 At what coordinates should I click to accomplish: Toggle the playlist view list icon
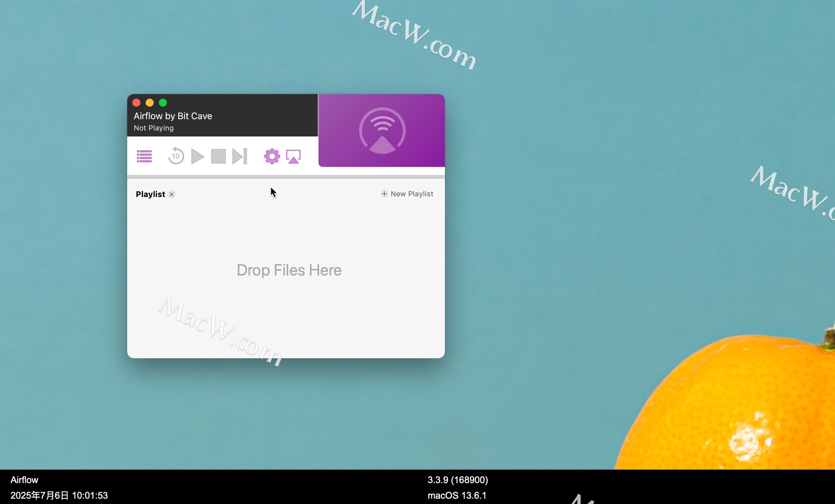tap(144, 156)
